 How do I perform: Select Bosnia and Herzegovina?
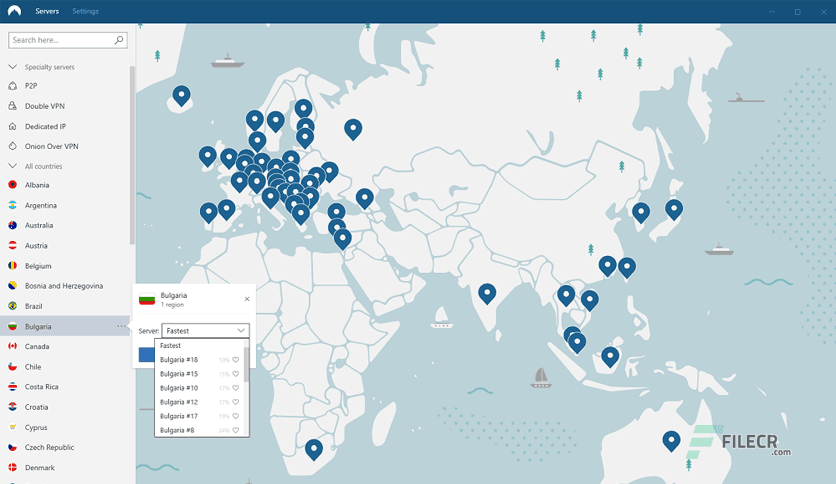[65, 286]
